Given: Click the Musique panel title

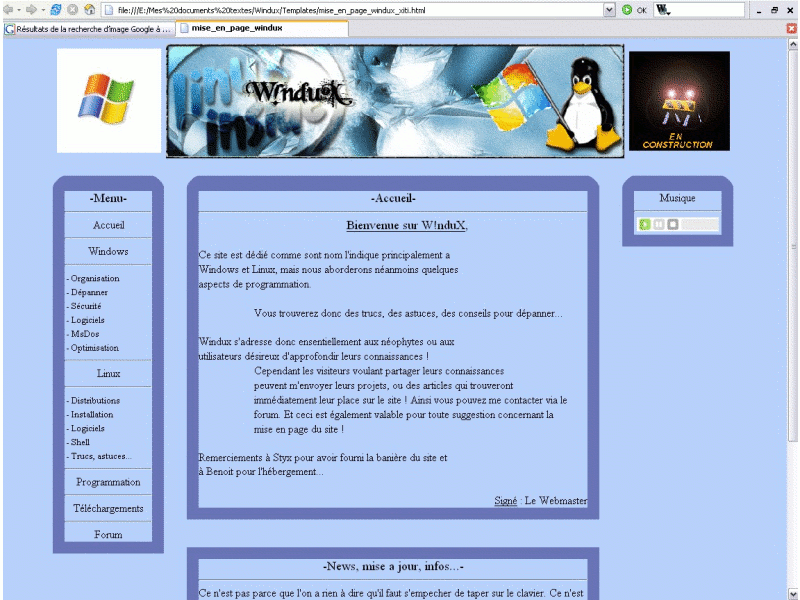Looking at the screenshot, I should [x=677, y=198].
